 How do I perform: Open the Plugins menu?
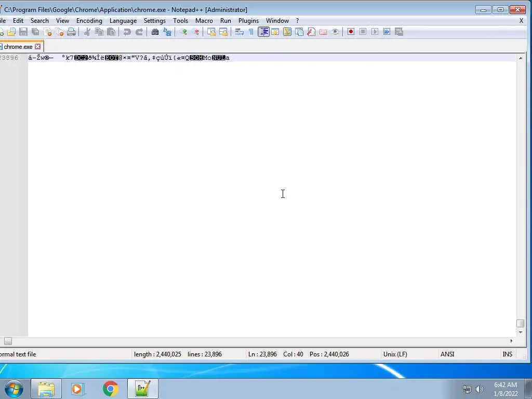click(248, 21)
